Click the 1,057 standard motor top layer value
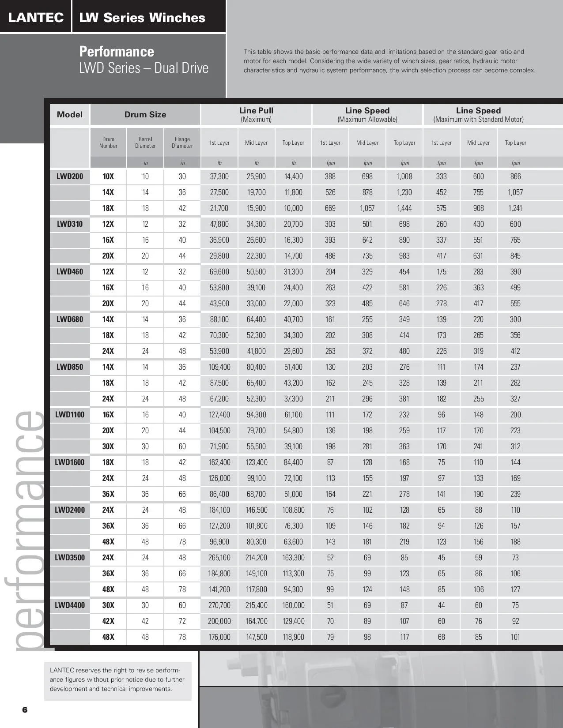Viewport: 563px width, 728px height. (x=515, y=192)
